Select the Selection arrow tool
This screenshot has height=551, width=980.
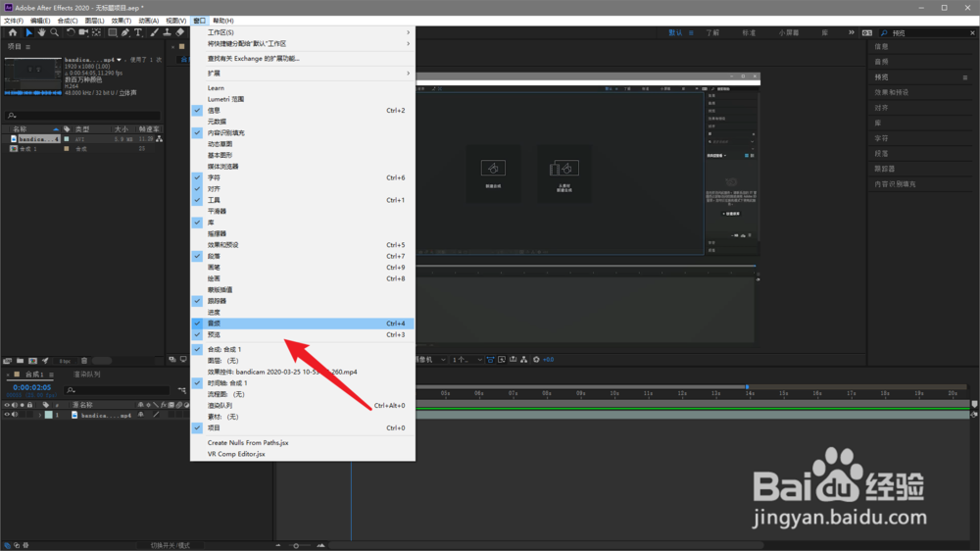[x=28, y=32]
